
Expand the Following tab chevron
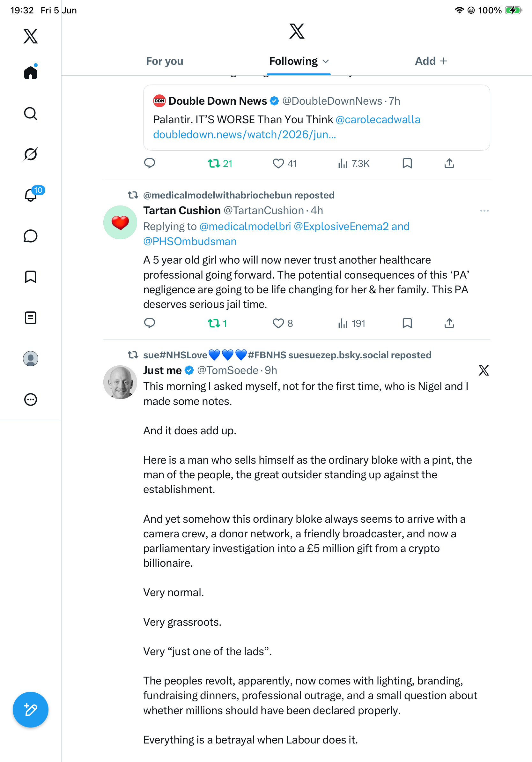[326, 61]
